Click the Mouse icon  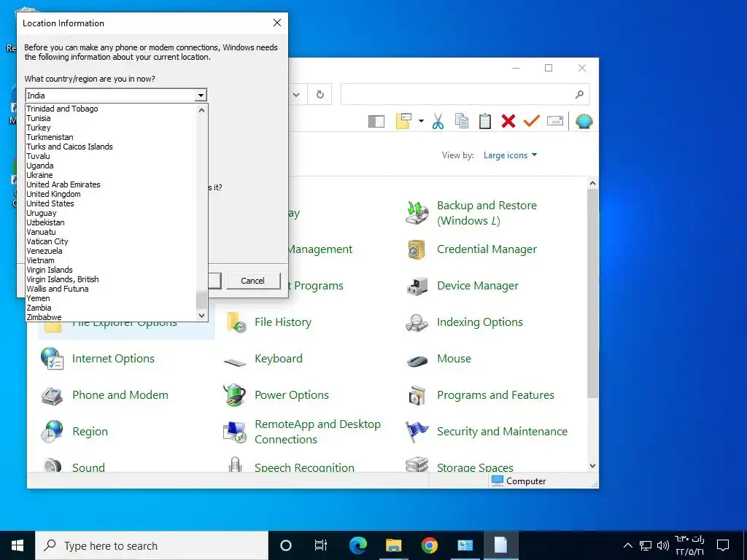point(417,360)
